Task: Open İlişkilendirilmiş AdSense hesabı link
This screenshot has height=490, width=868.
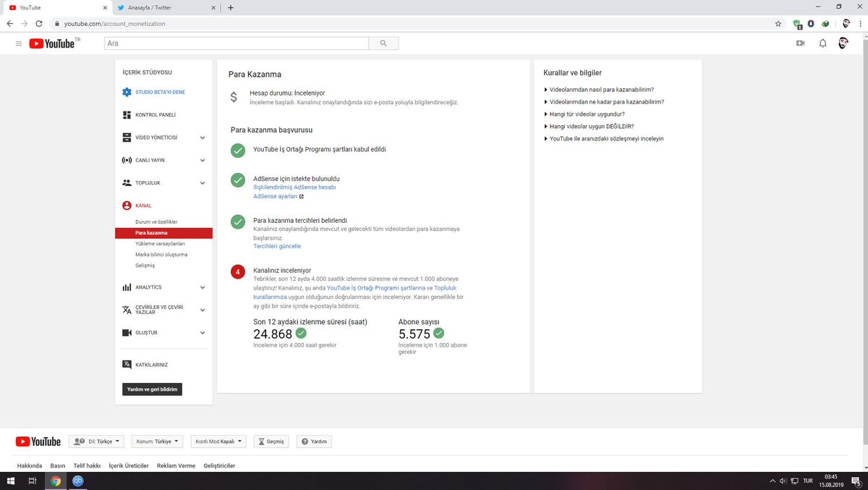Action: coord(294,187)
